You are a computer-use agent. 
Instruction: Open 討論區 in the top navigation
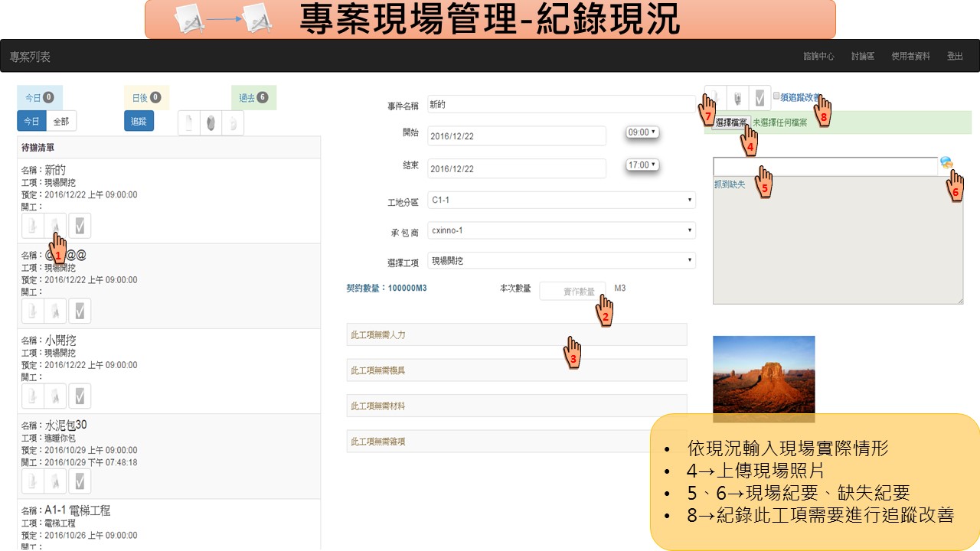point(862,57)
